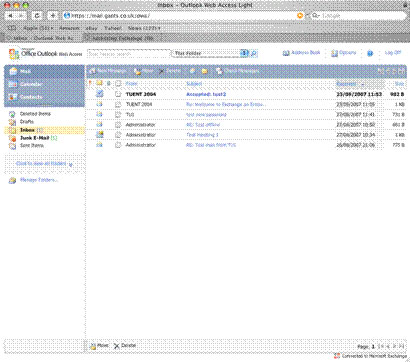Switch to the Inbox - Outlook Web Access tab
The height and width of the screenshot is (362, 410).
click(x=43, y=38)
